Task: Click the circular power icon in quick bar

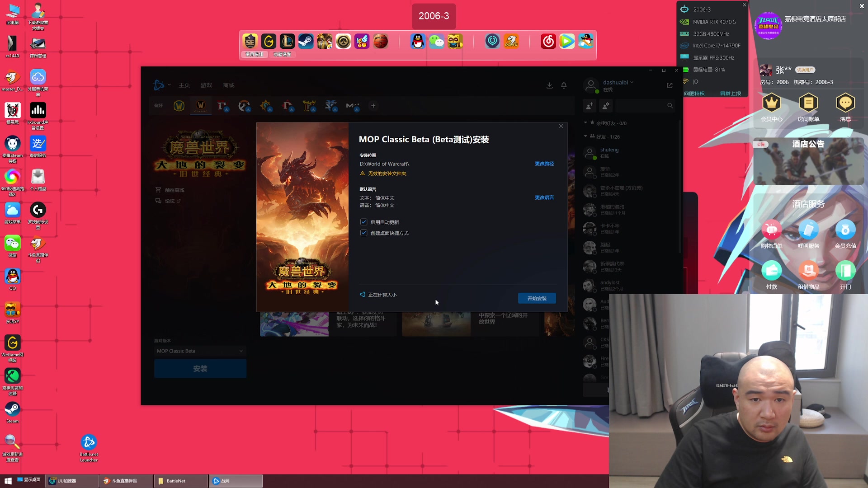Action: coord(492,42)
